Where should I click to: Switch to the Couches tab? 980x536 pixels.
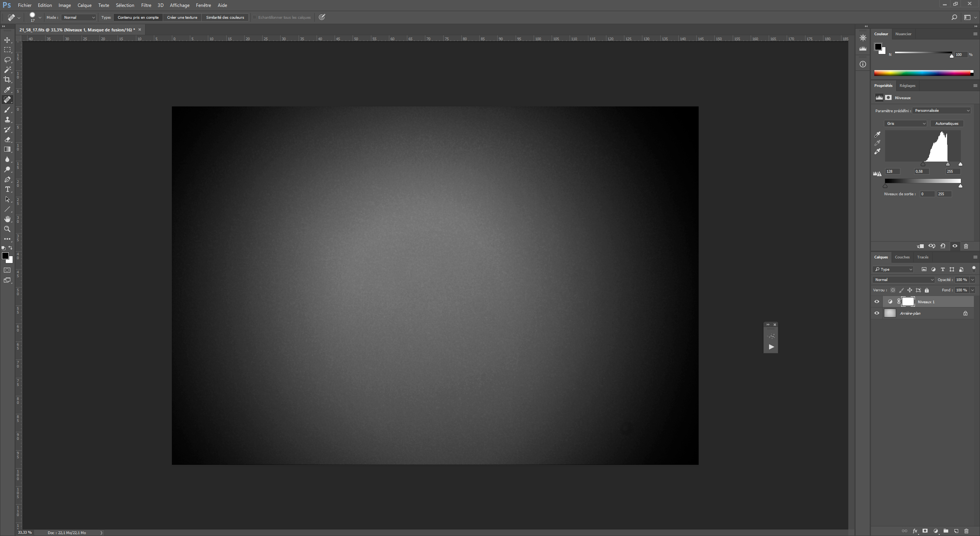(902, 257)
